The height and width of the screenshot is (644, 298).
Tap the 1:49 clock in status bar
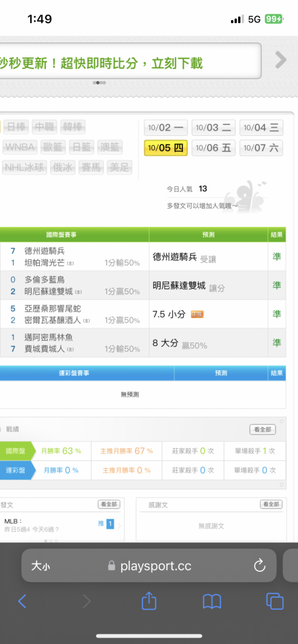click(x=39, y=19)
